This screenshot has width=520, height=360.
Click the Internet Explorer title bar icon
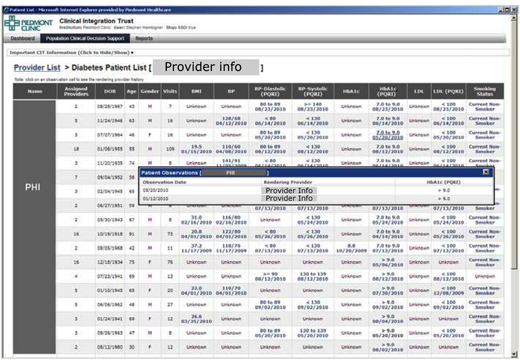click(6, 10)
